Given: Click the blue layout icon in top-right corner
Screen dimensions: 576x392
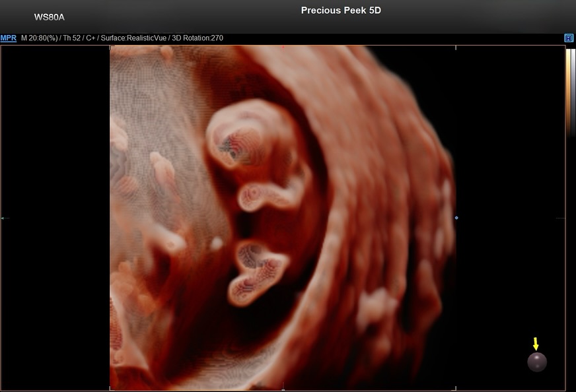Looking at the screenshot, I should pyautogui.click(x=569, y=38).
